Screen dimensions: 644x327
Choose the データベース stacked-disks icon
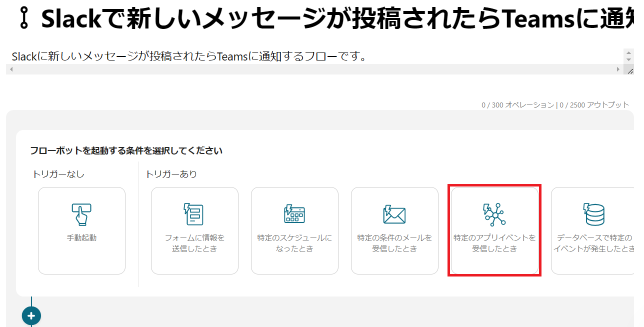pyautogui.click(x=594, y=214)
